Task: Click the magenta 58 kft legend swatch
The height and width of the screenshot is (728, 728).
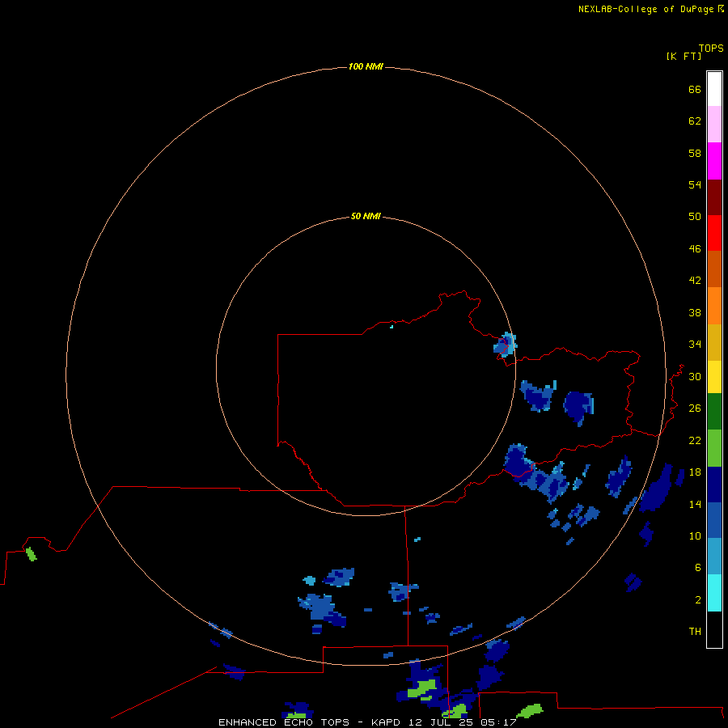Action: tap(714, 161)
